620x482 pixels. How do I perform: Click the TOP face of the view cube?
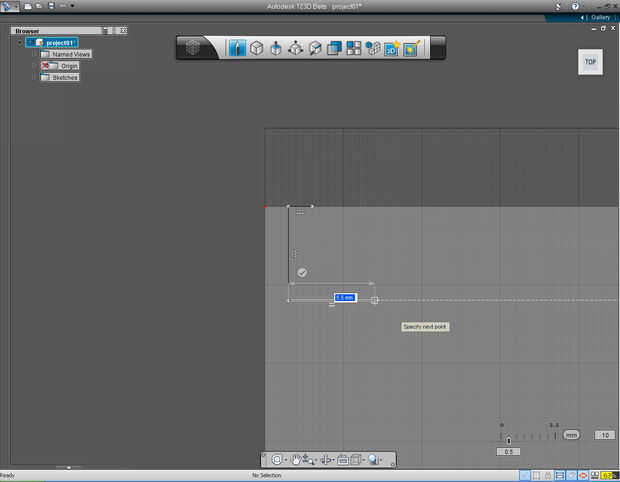pos(590,62)
